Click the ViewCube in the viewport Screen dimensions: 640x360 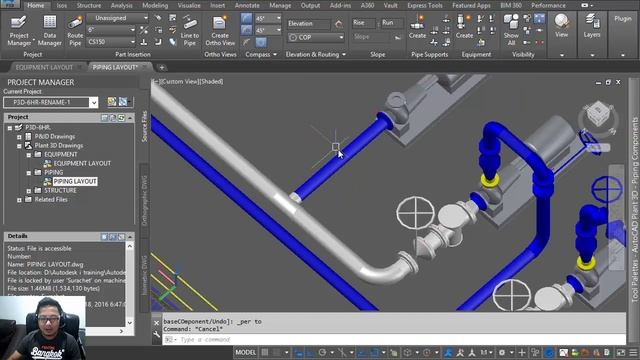(x=598, y=114)
